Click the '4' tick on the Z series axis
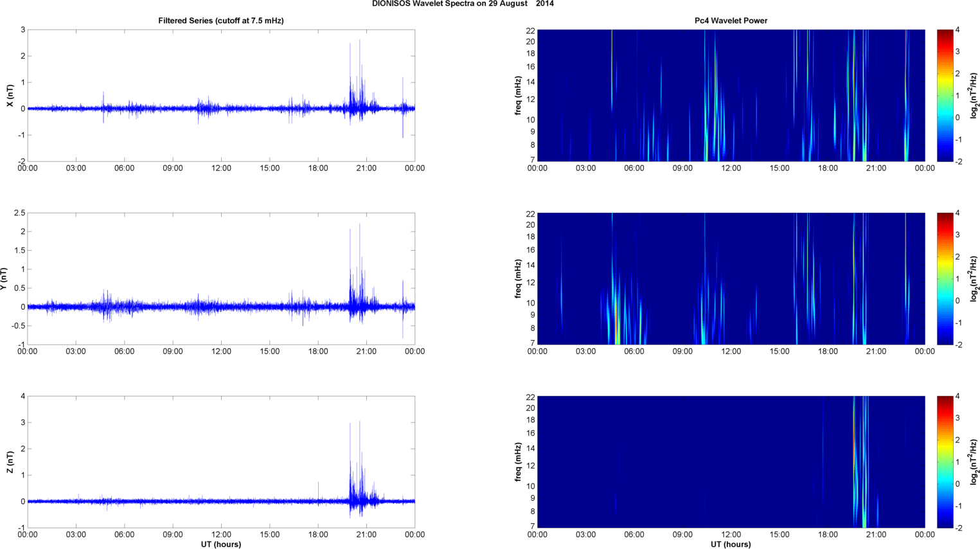Viewport: 980px width, 549px height. tap(23, 396)
